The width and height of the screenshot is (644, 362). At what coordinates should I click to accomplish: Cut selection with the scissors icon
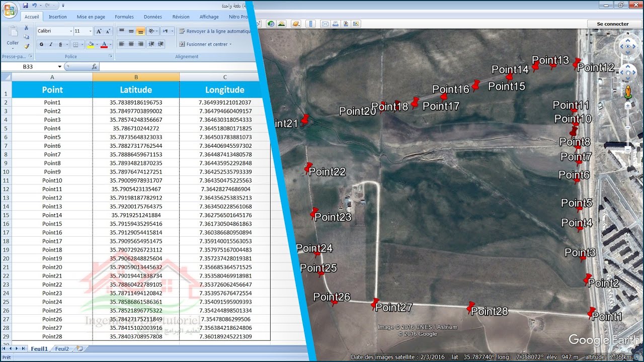[x=26, y=28]
